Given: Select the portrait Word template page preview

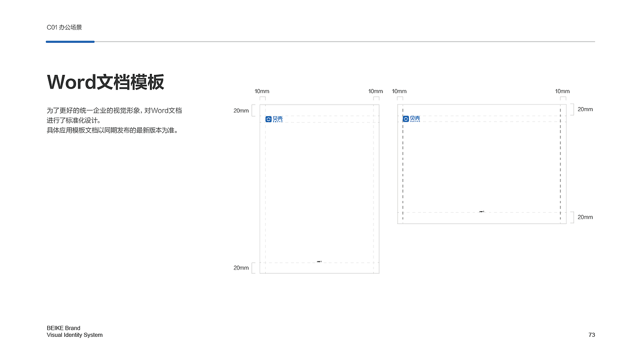Looking at the screenshot, I should [x=319, y=189].
